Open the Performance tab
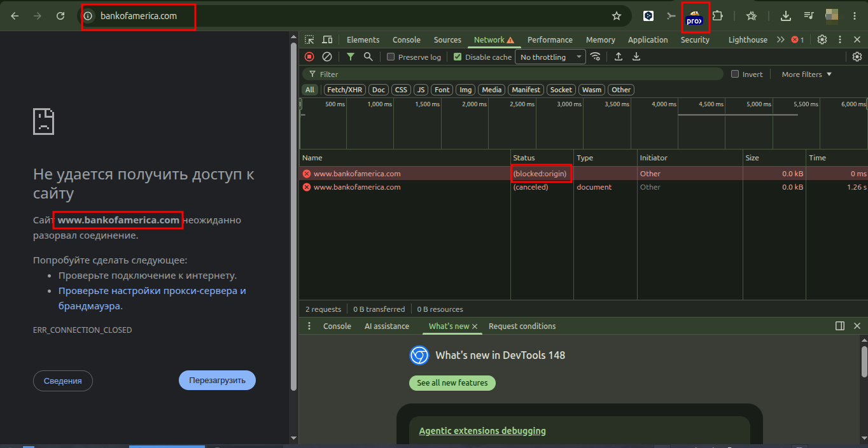868x448 pixels. point(550,39)
